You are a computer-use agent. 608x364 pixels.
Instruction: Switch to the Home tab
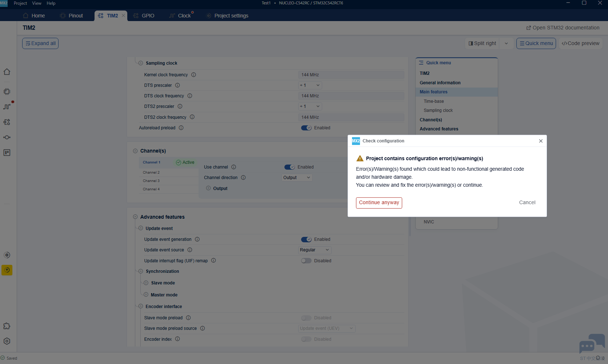click(34, 16)
